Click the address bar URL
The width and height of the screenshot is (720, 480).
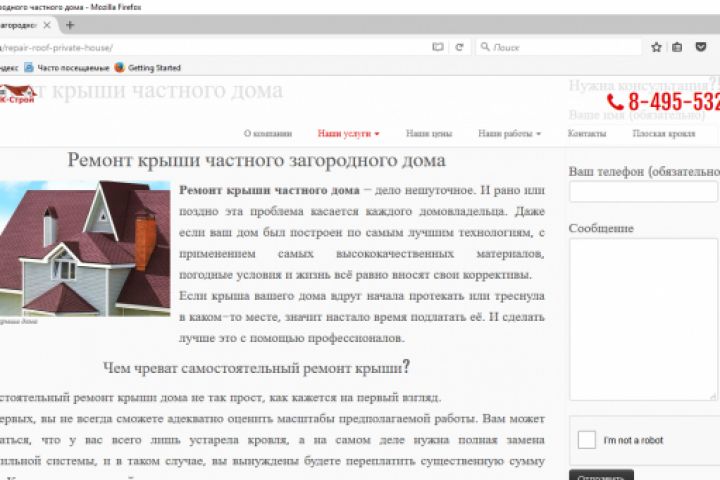click(56, 47)
